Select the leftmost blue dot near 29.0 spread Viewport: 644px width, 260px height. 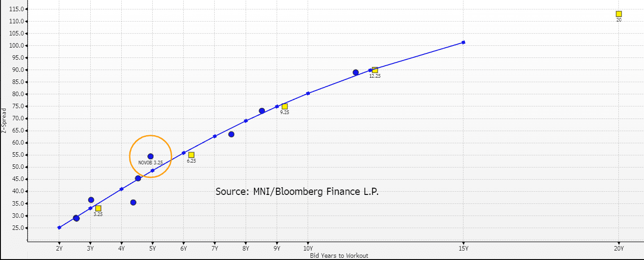(x=76, y=218)
